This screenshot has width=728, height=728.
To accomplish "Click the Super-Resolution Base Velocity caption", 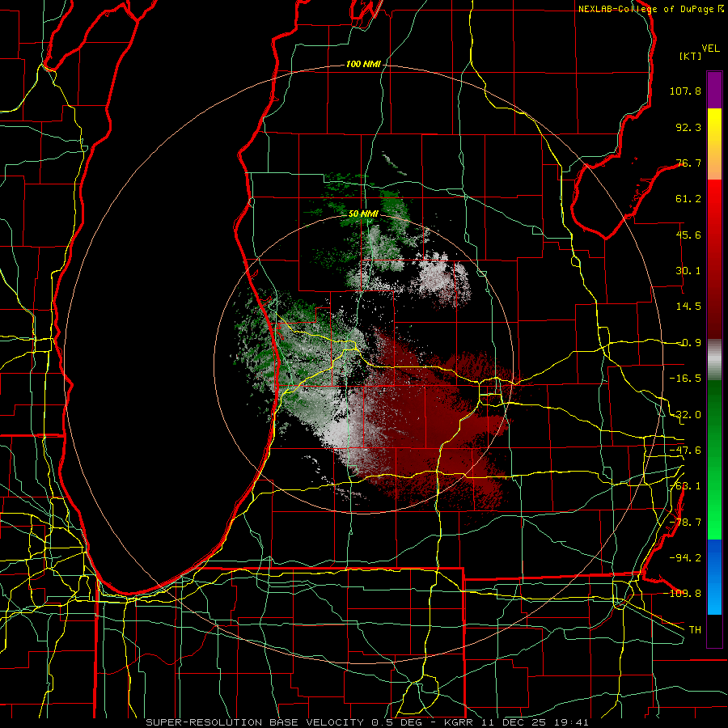I will (x=367, y=722).
